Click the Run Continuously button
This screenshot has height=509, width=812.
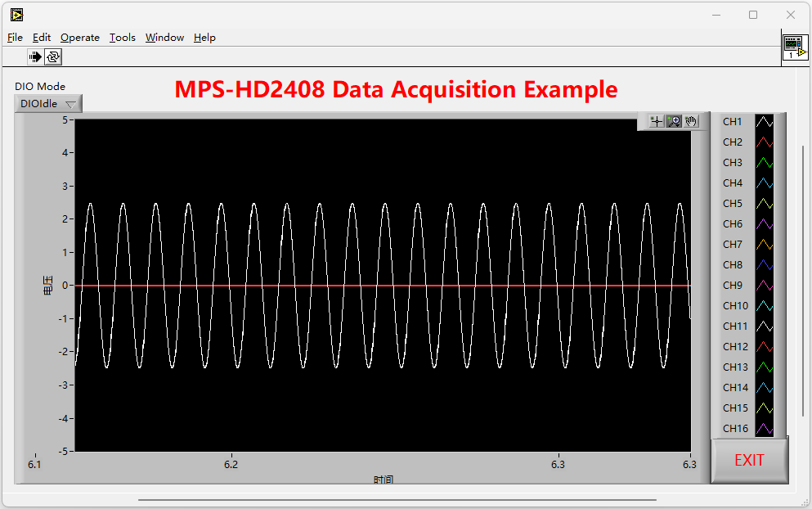point(53,56)
